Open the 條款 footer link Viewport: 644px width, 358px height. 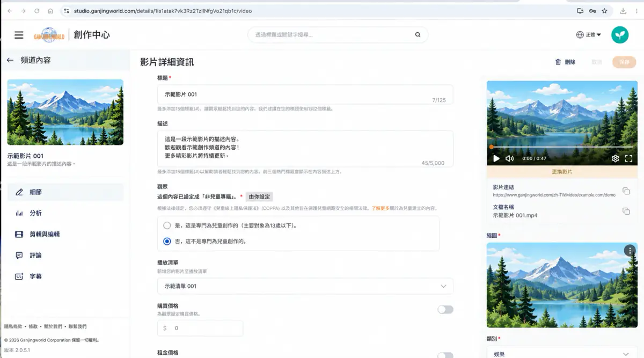(x=33, y=326)
